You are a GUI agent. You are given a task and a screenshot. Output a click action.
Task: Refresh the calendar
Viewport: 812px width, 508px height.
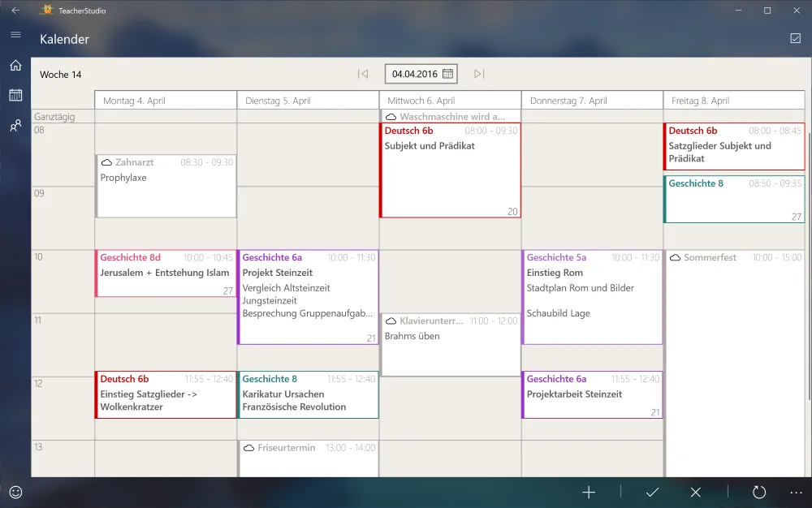pos(758,493)
